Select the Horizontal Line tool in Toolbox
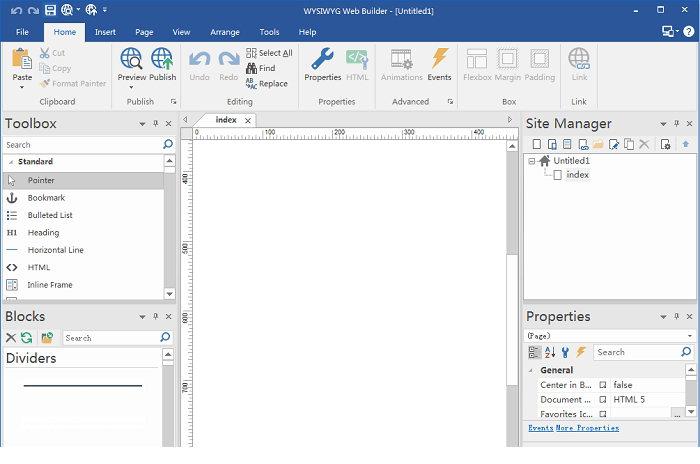700x464 pixels. click(83, 250)
